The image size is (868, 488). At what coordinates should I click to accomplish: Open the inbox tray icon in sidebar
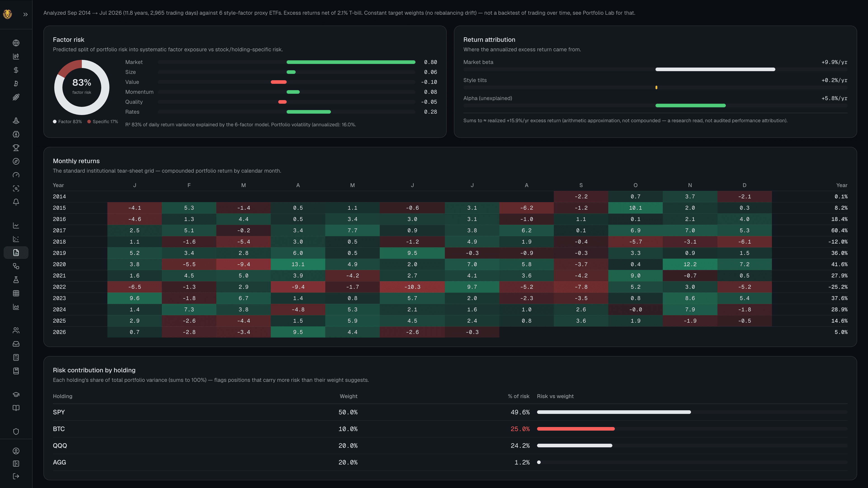[x=16, y=344]
